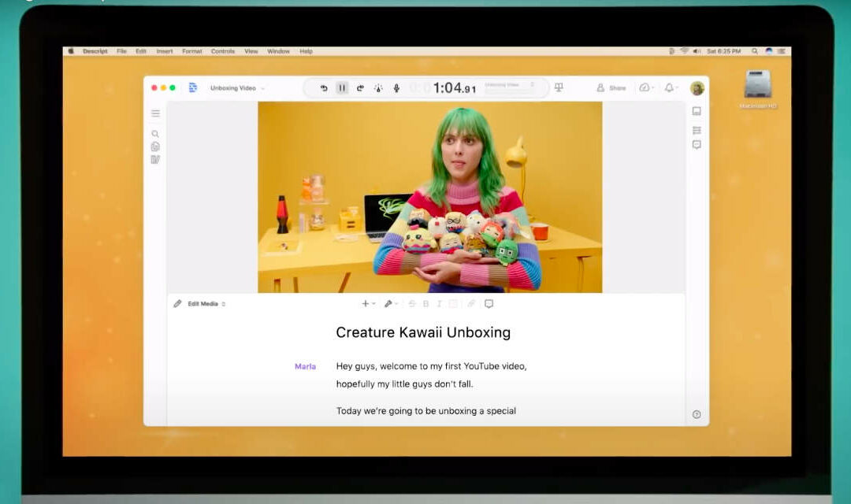The height and width of the screenshot is (504, 851).
Task: Click the help question mark icon
Action: pos(697,414)
